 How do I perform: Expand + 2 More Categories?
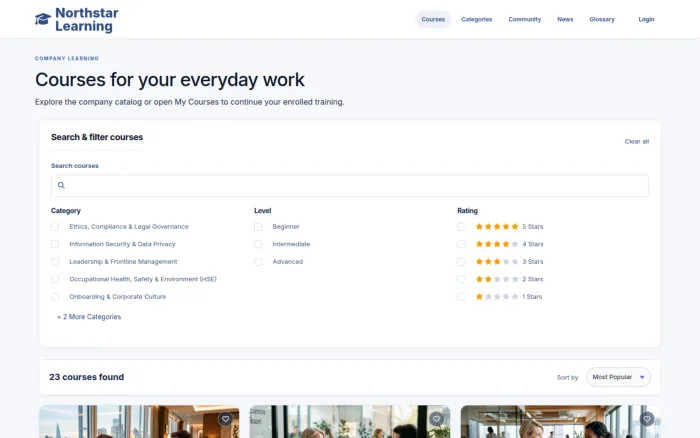point(89,317)
